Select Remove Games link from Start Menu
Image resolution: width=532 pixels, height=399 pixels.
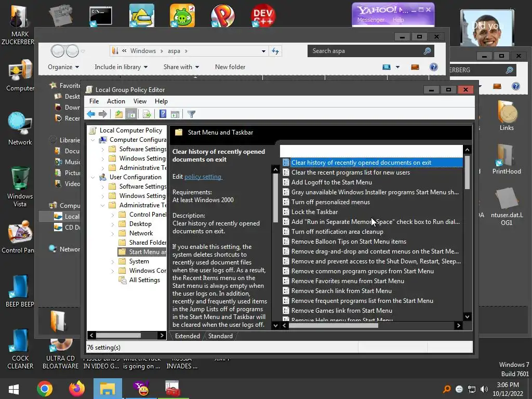[342, 311]
